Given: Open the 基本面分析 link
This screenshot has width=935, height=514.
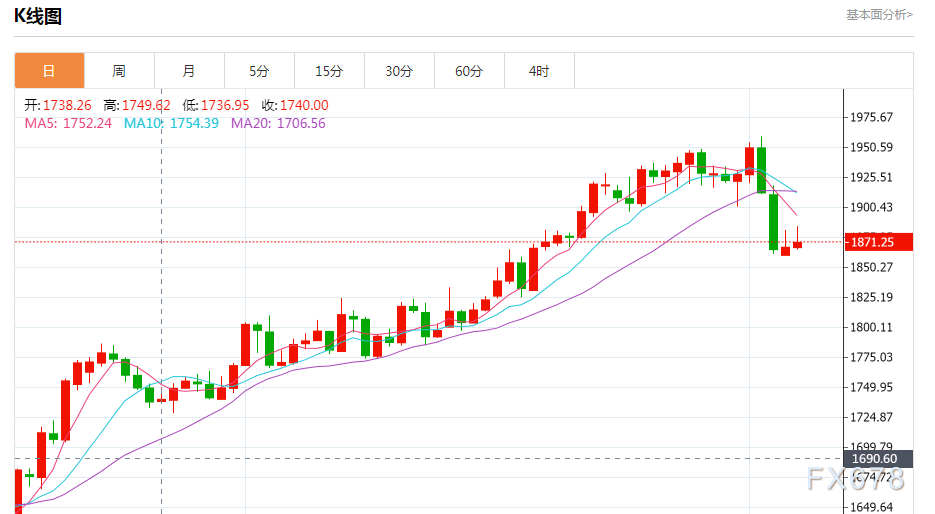Looking at the screenshot, I should pyautogui.click(x=880, y=15).
